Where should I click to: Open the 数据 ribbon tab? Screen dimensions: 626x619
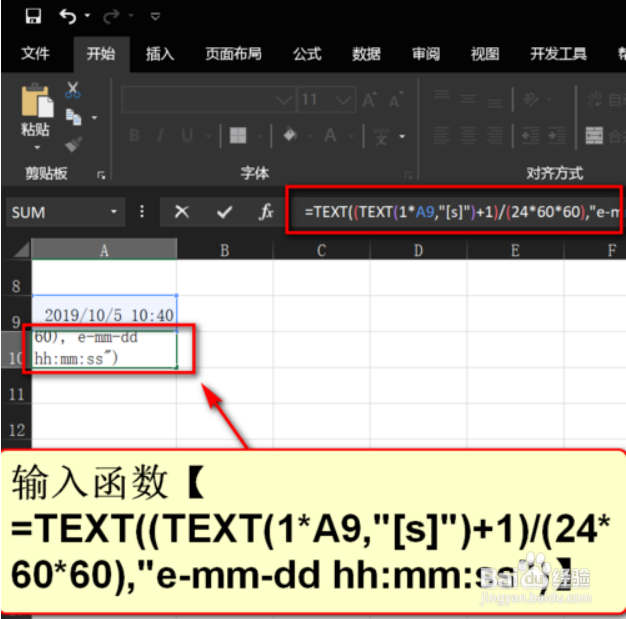click(366, 54)
